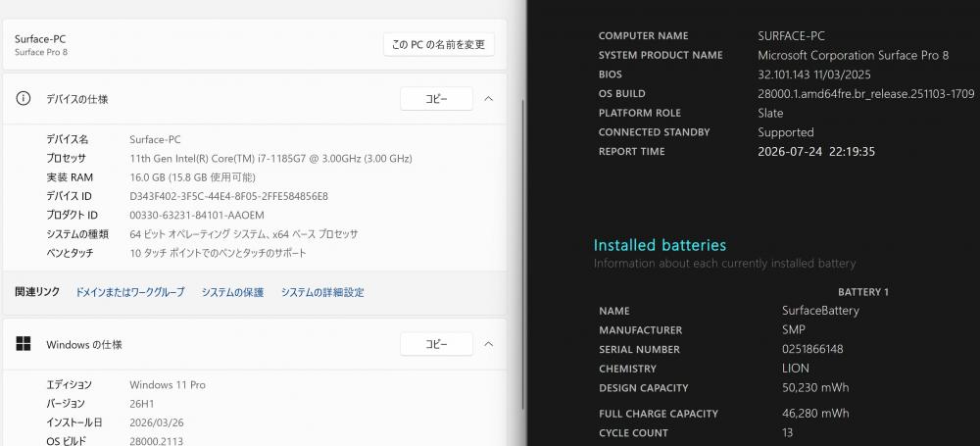Screen dimensions: 980x446
Task: Select the BATTERY 1 column header
Action: [x=863, y=292]
